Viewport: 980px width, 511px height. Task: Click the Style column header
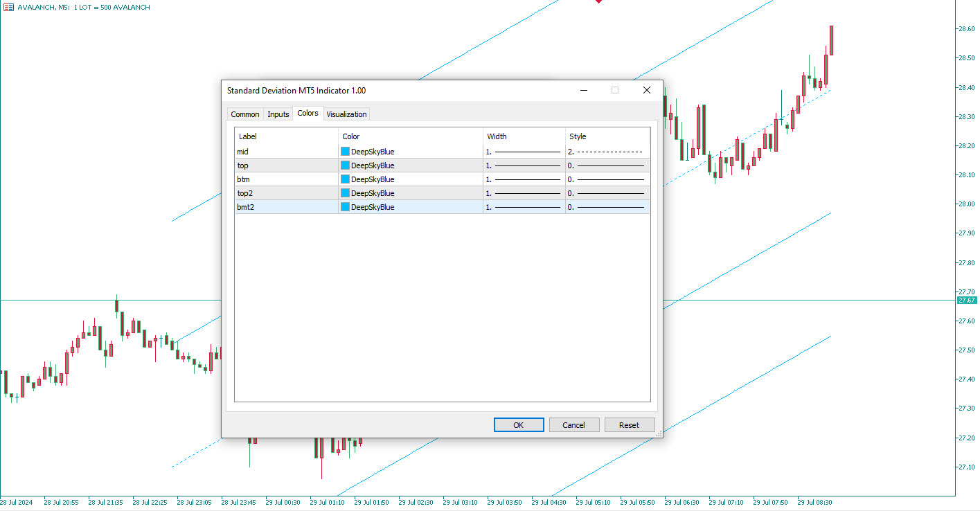[x=607, y=136]
